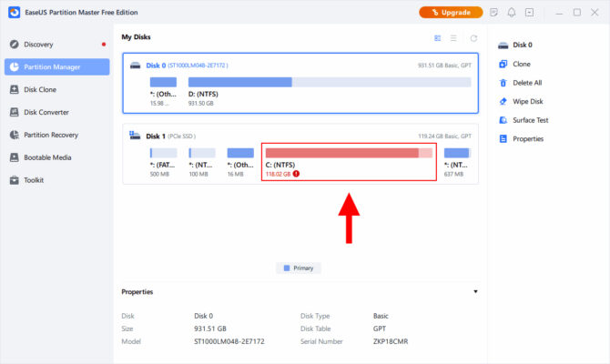
Task: Switch to the graphical disk view
Action: (x=438, y=38)
